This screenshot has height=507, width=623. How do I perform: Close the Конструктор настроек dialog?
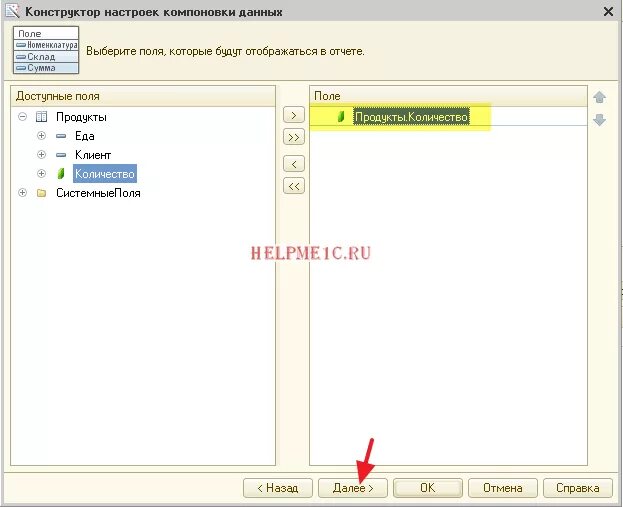tap(608, 12)
